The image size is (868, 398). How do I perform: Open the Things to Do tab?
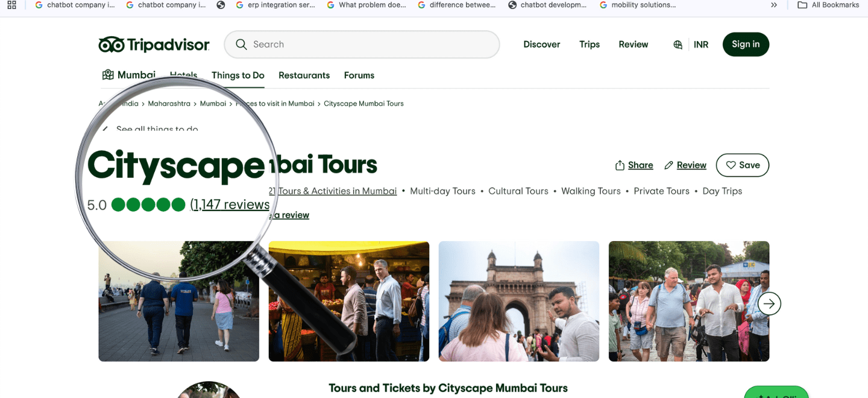pos(237,75)
